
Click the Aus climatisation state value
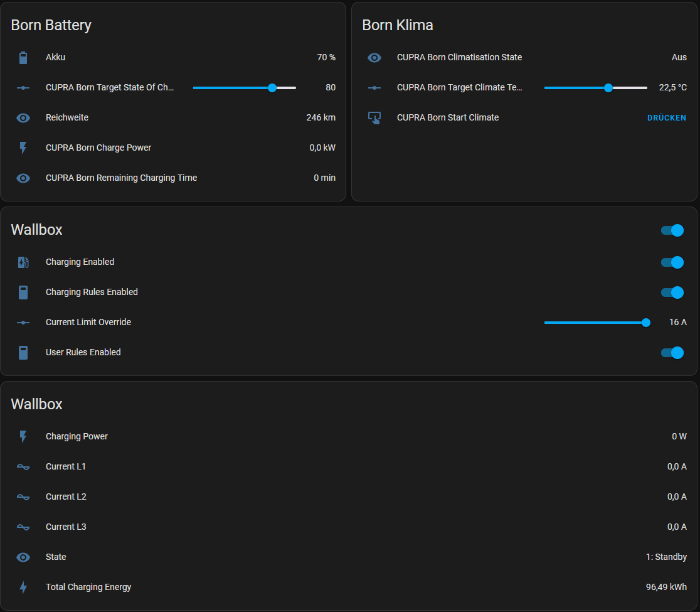pyautogui.click(x=679, y=58)
